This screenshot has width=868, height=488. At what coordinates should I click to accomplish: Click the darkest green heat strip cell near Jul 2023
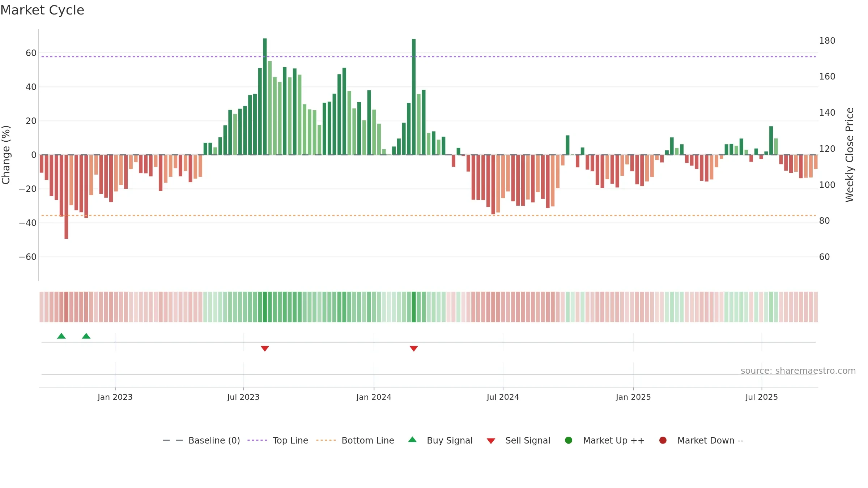tap(265, 307)
